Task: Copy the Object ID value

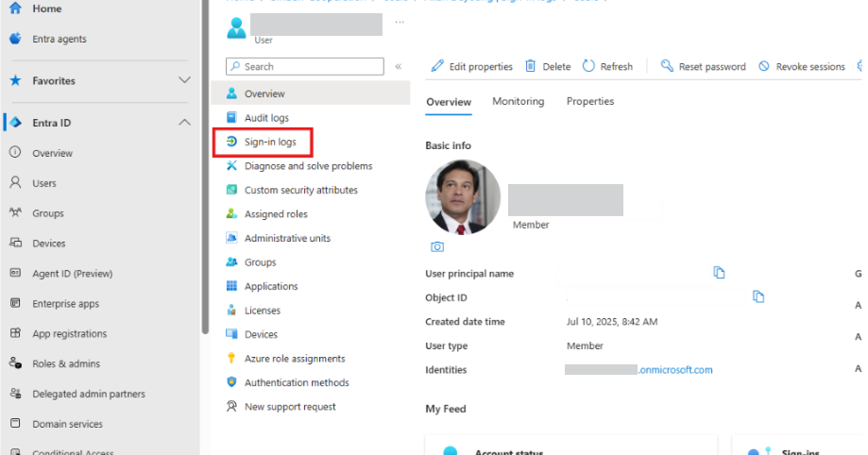Action: pyautogui.click(x=758, y=296)
